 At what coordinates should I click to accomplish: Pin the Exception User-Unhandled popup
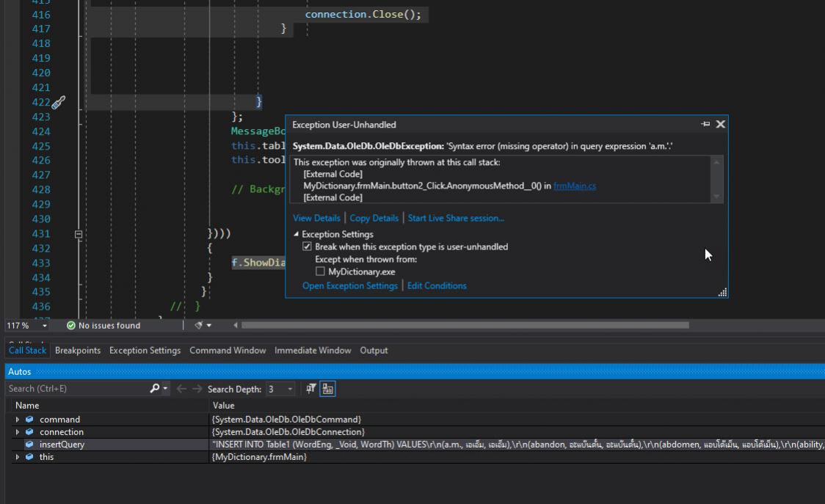pyautogui.click(x=705, y=125)
